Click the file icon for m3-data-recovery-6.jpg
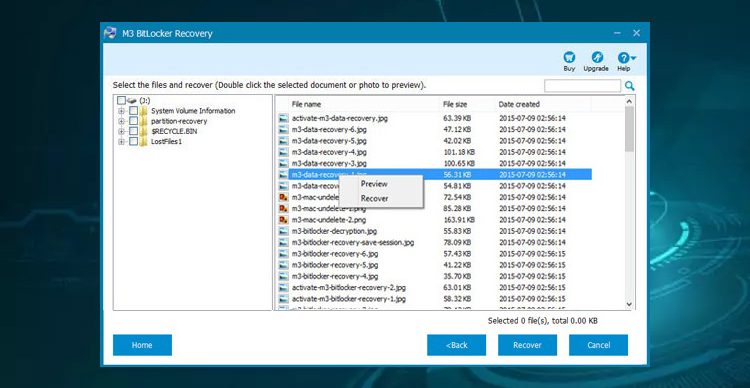 (x=284, y=130)
